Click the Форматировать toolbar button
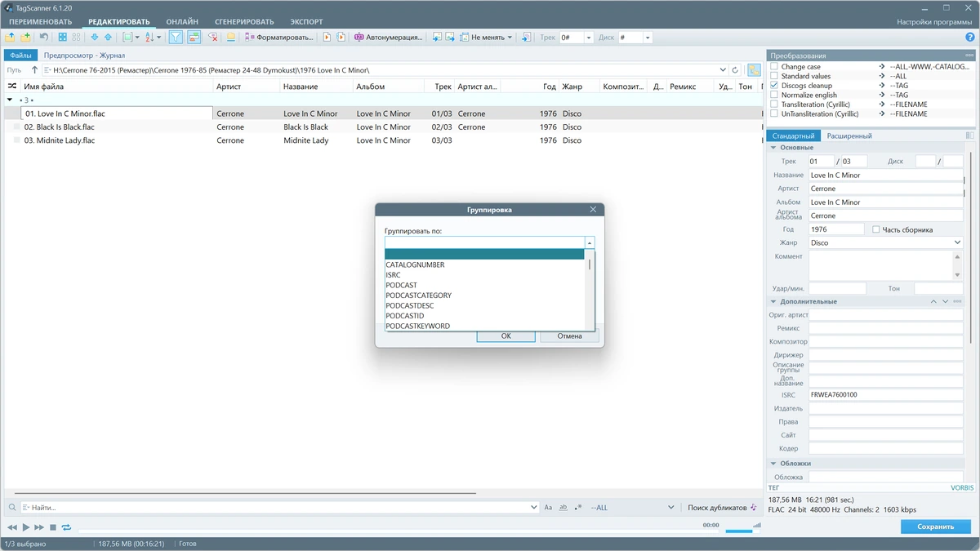Image resolution: width=980 pixels, height=551 pixels. coord(280,38)
